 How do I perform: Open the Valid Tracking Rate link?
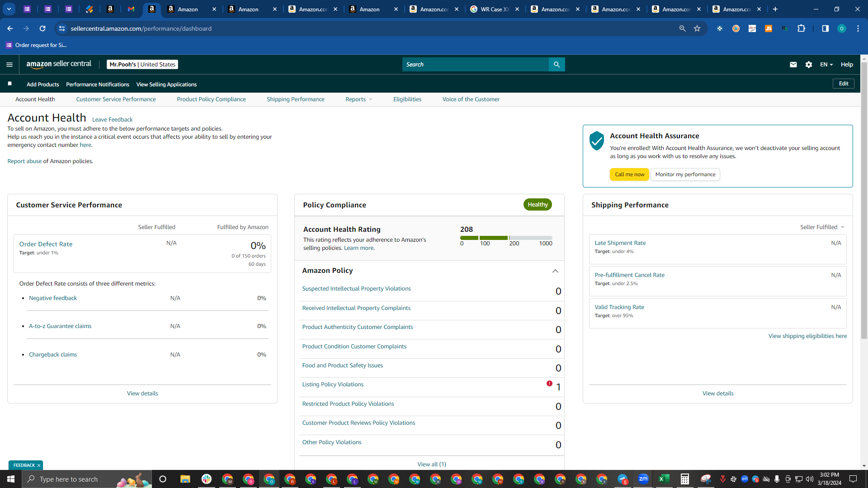619,307
